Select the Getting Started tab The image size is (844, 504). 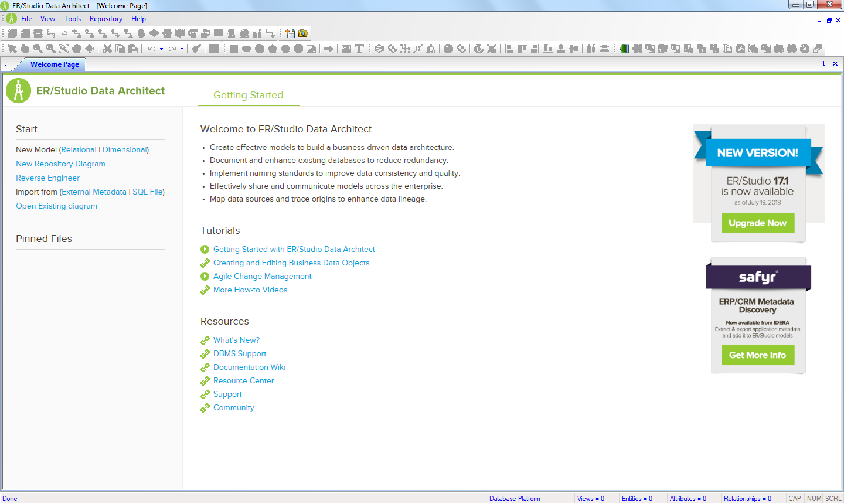pyautogui.click(x=248, y=95)
